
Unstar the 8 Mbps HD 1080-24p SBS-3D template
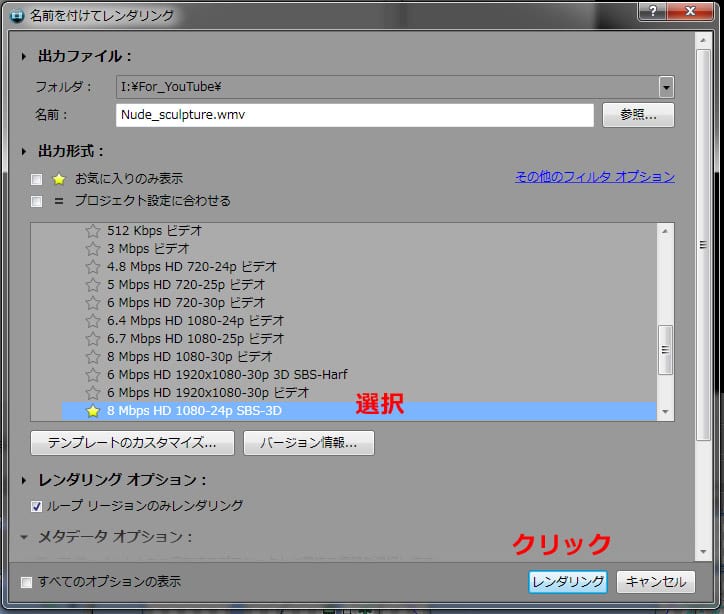[94, 411]
